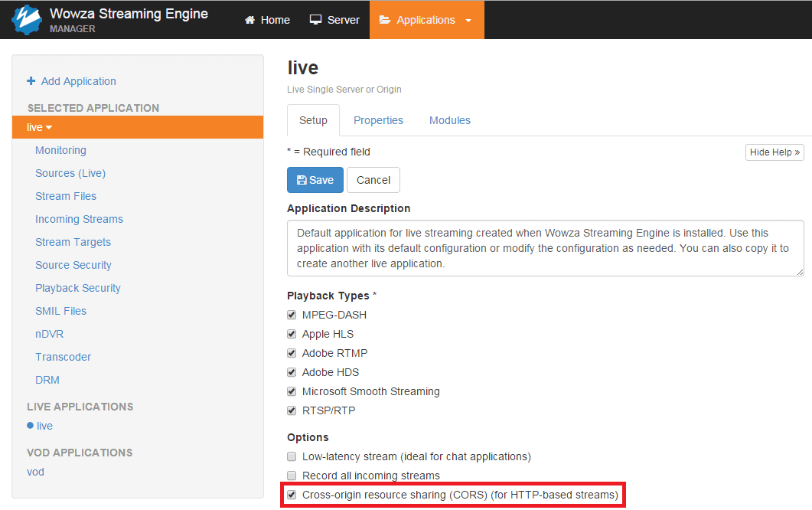Go to the Home page
This screenshot has height=510, width=812.
[267, 20]
